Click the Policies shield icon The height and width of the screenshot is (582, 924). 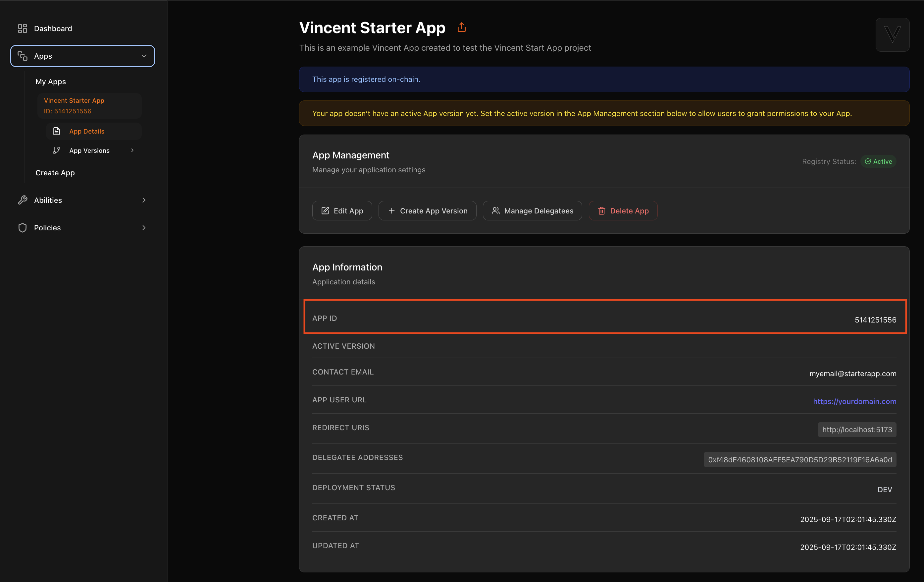point(23,228)
